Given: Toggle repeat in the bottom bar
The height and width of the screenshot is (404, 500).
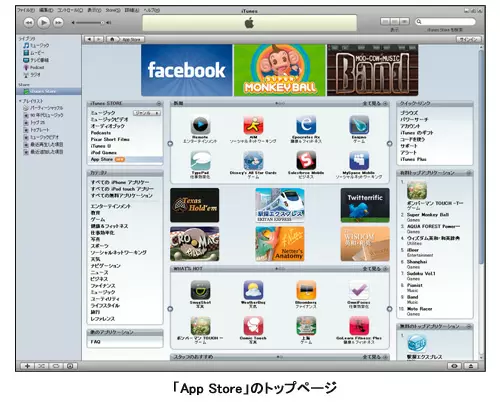Looking at the screenshot, I should 56,366.
